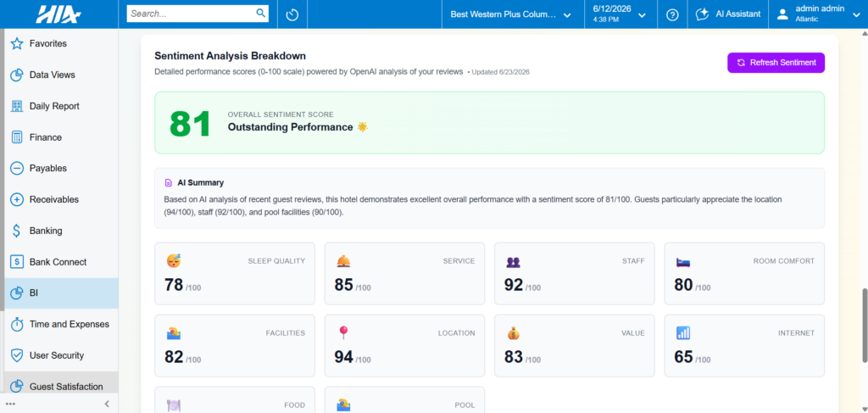Click the User Security shield icon
The width and height of the screenshot is (868, 413).
[x=17, y=355]
